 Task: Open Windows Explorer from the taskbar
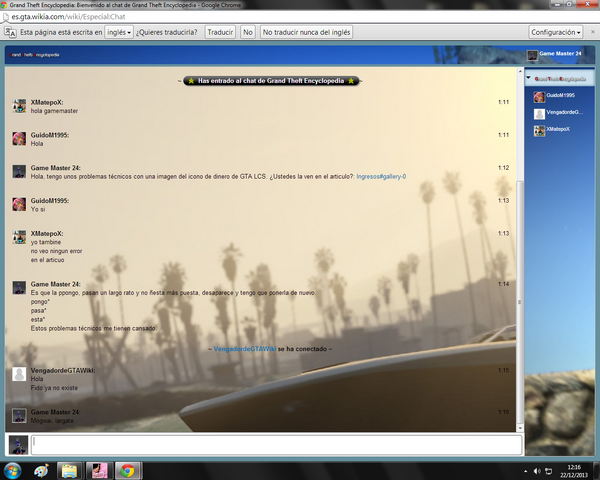pyautogui.click(x=69, y=471)
